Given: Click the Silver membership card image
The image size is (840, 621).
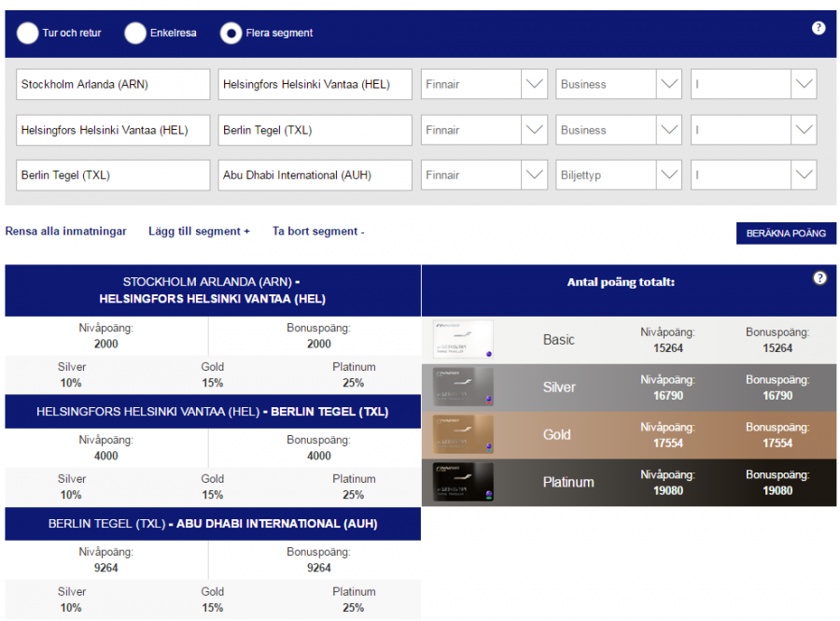Looking at the screenshot, I should click(464, 387).
